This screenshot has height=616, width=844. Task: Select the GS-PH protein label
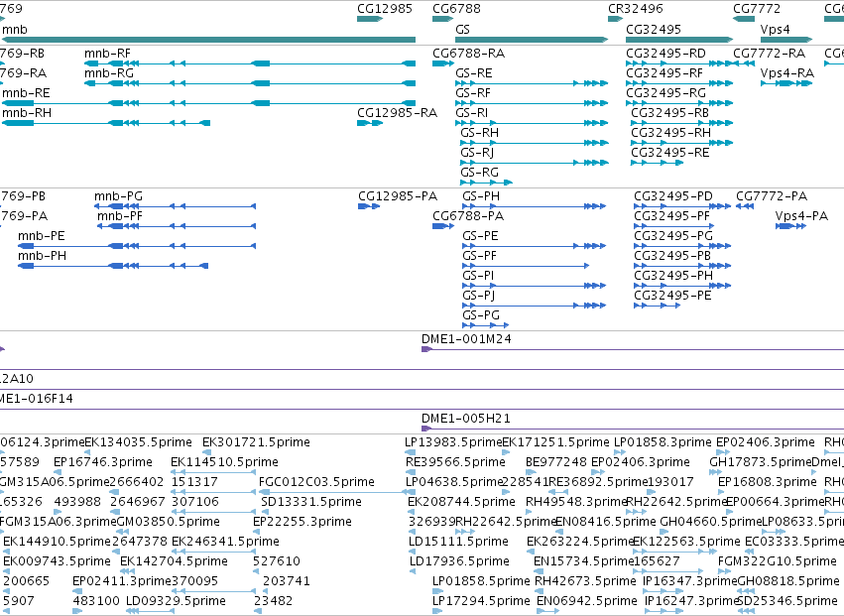point(481,196)
